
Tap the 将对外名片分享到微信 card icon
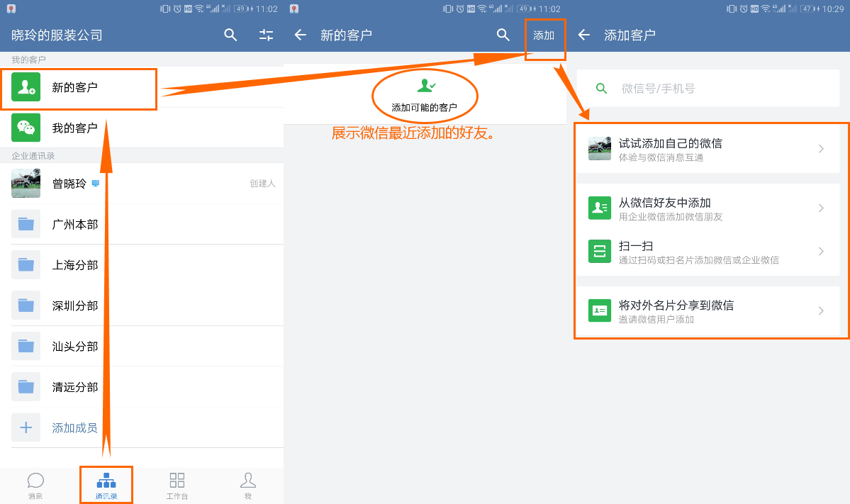(600, 310)
